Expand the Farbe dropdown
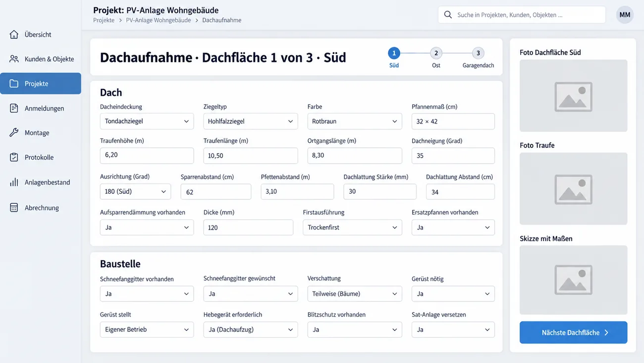The width and height of the screenshot is (644, 363). click(x=355, y=121)
